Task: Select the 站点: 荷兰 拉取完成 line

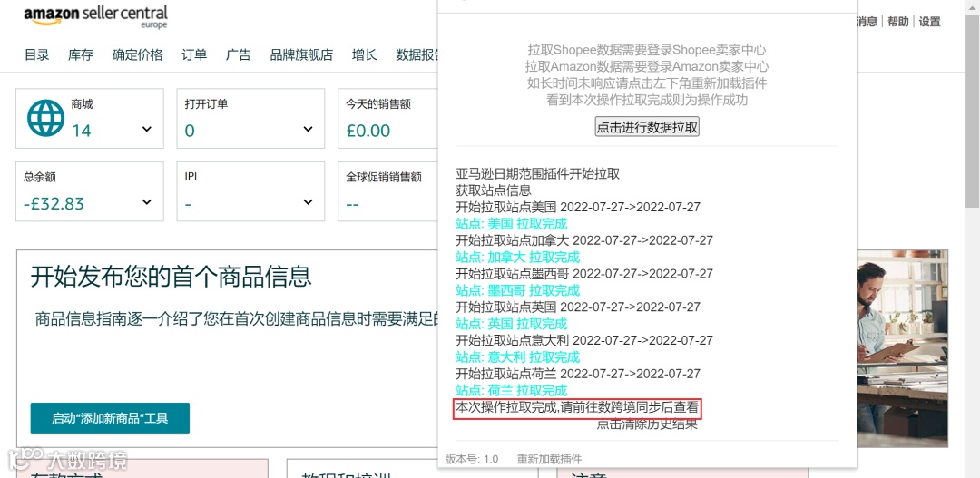Action: [x=511, y=390]
